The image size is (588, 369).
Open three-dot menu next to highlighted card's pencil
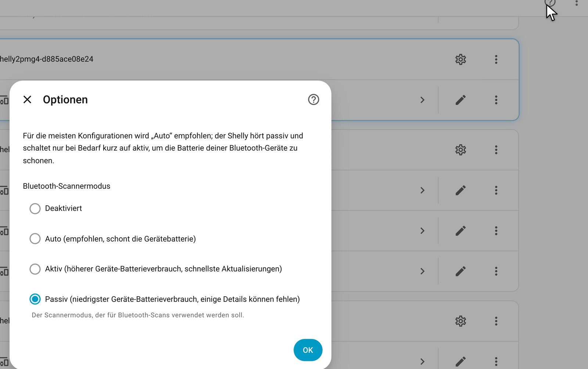pyautogui.click(x=496, y=100)
